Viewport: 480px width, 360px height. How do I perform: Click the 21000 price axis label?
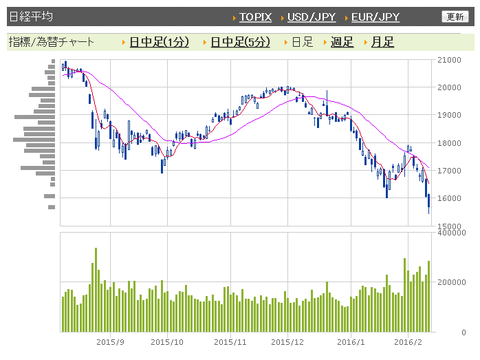click(449, 60)
